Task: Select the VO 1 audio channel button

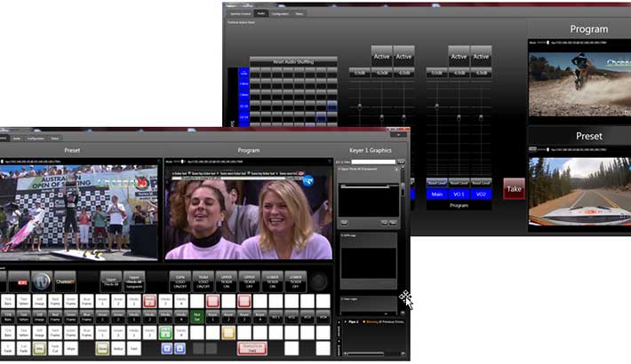Action: point(458,194)
